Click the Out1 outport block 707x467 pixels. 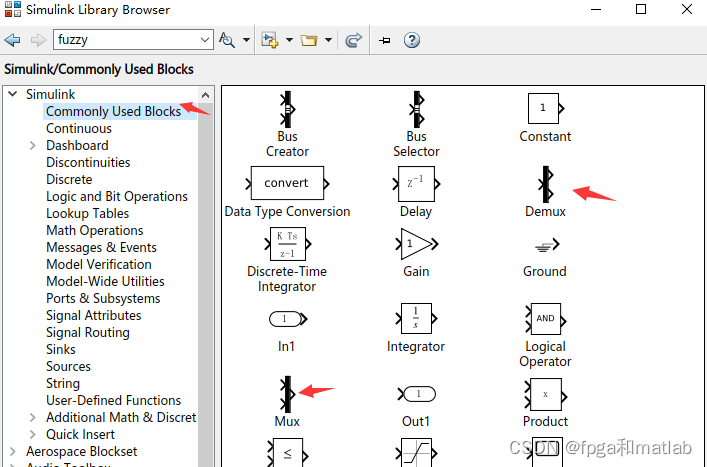(417, 394)
